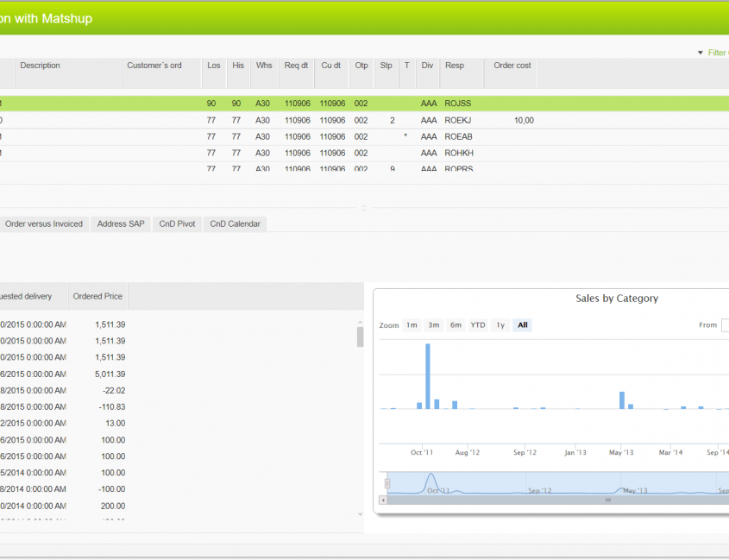729x560 pixels.
Task: Select the CnD Calendar tab
Action: pyautogui.click(x=235, y=223)
